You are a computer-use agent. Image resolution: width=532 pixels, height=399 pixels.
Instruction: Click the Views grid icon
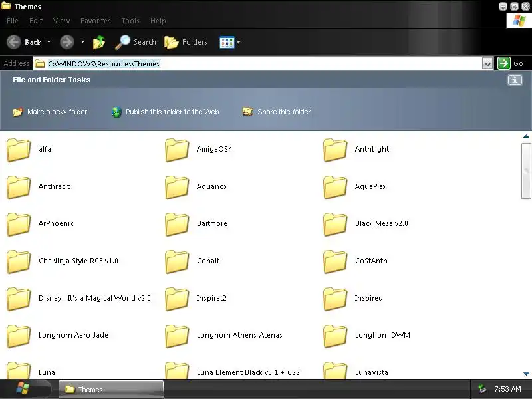227,43
